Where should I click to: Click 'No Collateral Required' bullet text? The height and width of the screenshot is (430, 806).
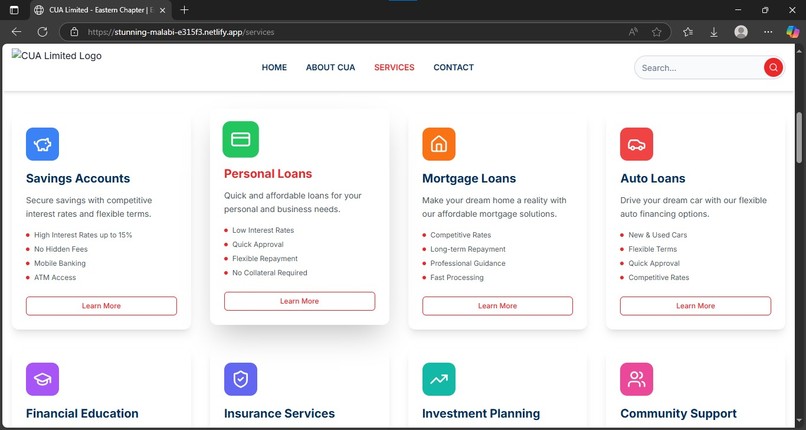pyautogui.click(x=270, y=273)
